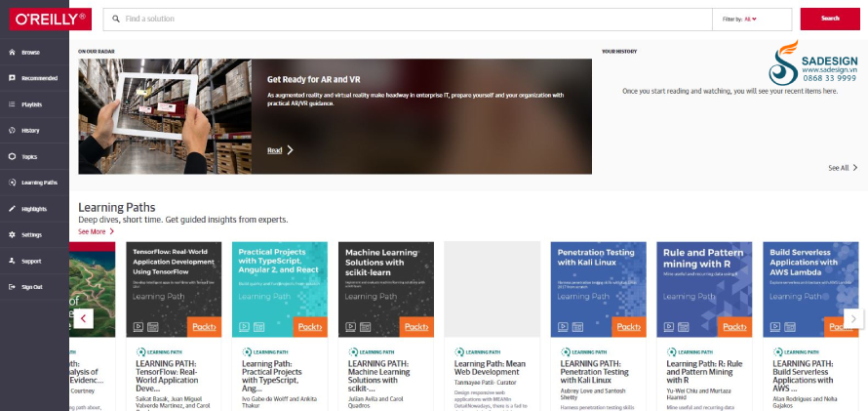Click the blank Mean Web Development cover
This screenshot has width=868, height=411.
tap(493, 289)
